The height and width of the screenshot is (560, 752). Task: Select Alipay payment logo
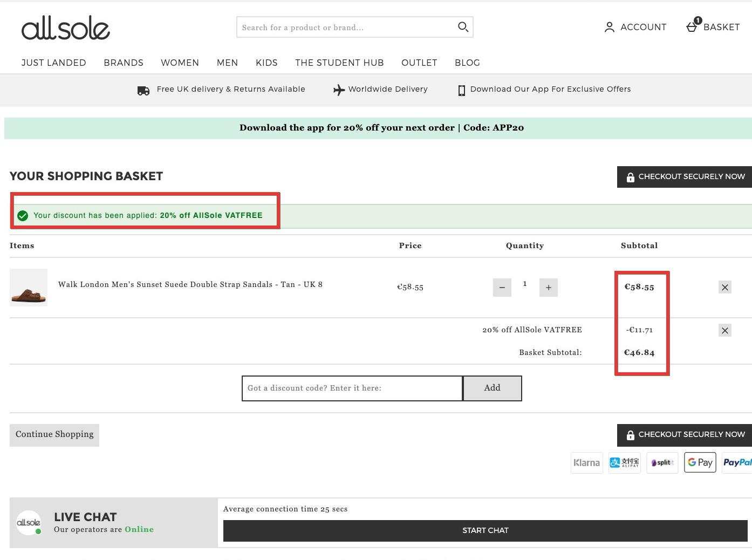pyautogui.click(x=625, y=463)
